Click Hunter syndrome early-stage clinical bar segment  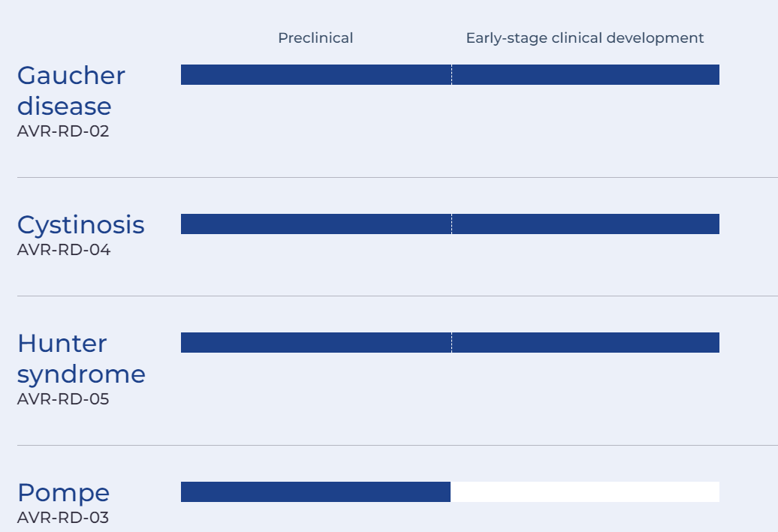click(x=586, y=343)
